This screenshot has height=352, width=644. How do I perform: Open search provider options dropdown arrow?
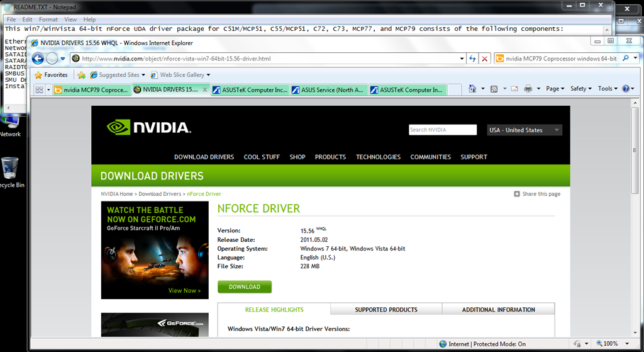(x=635, y=59)
